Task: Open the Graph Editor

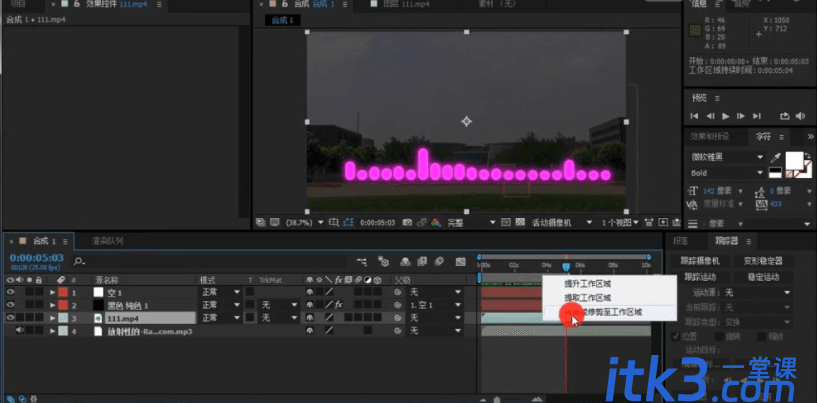Action: click(460, 261)
